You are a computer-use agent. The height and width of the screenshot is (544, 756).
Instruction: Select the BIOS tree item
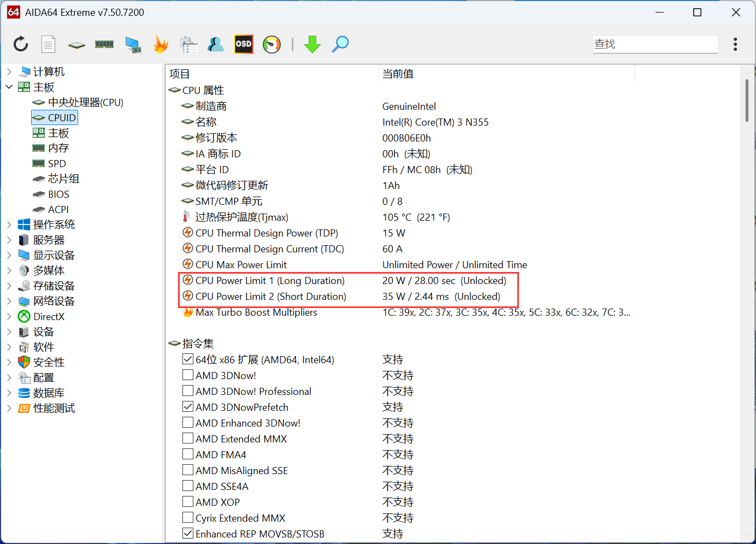(x=58, y=194)
